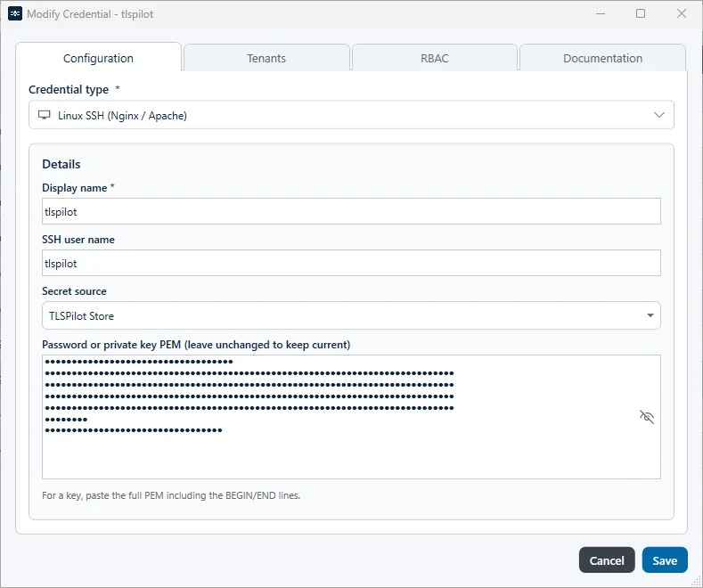Click the TLSPilot Store value text
This screenshot has height=588, width=703.
click(x=81, y=316)
